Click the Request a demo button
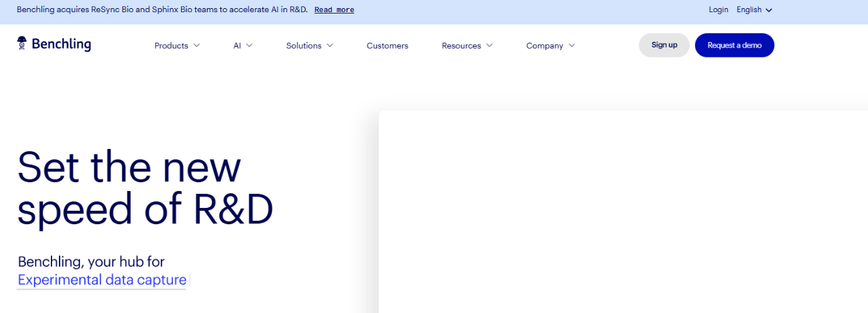The width and height of the screenshot is (868, 313). coord(734,45)
